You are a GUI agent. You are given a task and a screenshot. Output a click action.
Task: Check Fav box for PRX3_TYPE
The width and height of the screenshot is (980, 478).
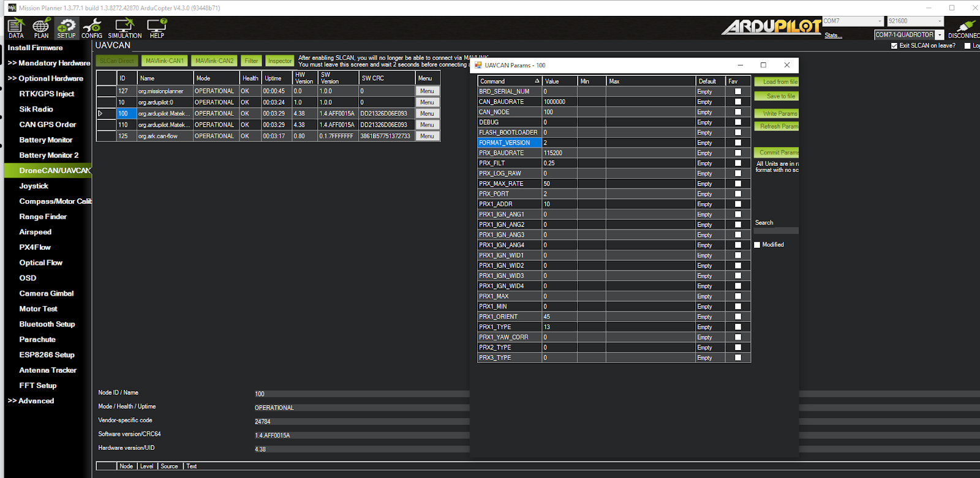(x=738, y=357)
